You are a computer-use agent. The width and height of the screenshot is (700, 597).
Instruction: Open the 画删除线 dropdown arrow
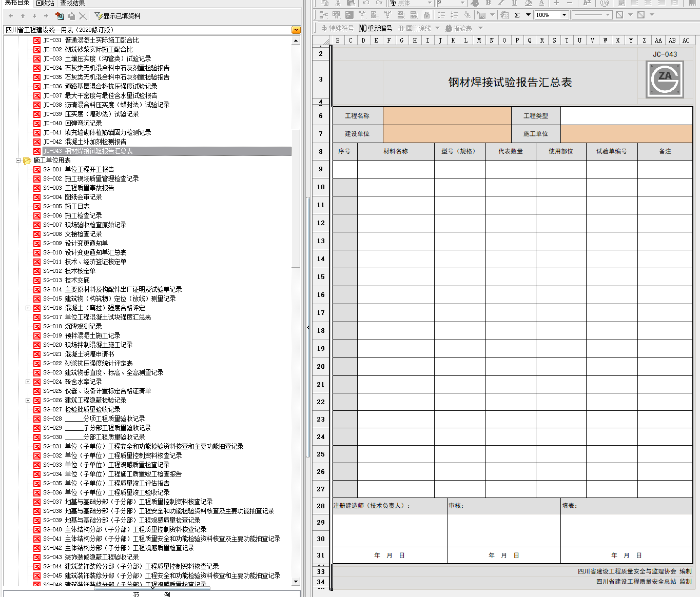tap(437, 28)
